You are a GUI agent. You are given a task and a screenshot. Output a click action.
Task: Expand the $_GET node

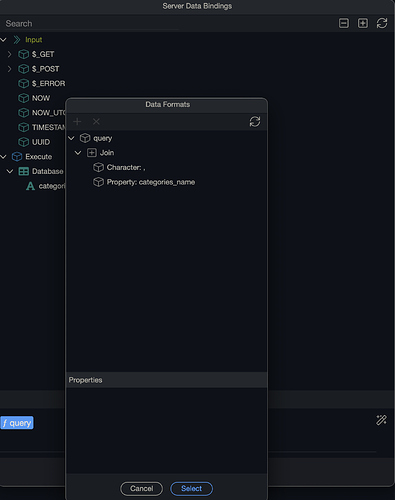click(9, 54)
